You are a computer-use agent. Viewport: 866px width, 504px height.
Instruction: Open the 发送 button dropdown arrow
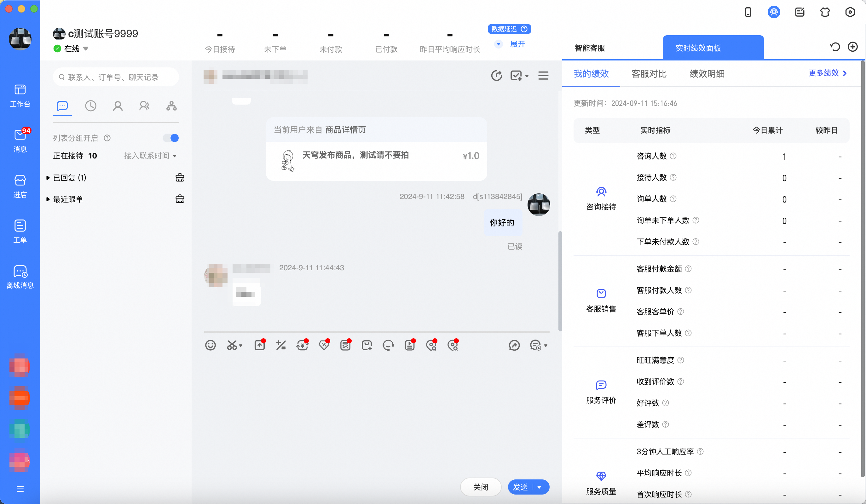click(539, 487)
